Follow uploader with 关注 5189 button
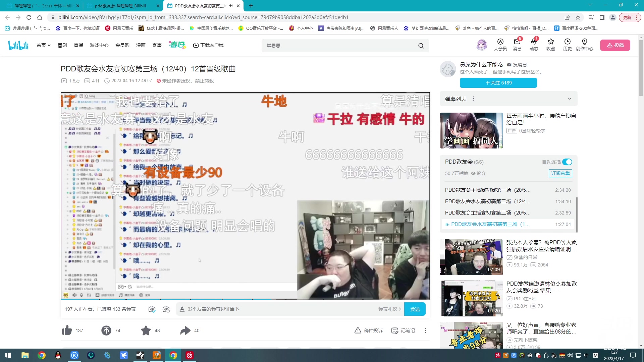The height and width of the screenshot is (362, 644). click(x=498, y=83)
